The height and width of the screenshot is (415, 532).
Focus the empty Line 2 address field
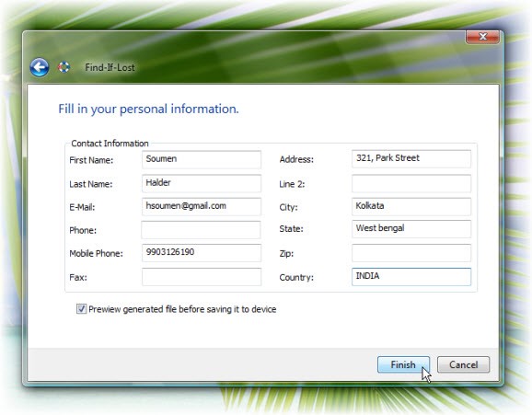(x=411, y=183)
